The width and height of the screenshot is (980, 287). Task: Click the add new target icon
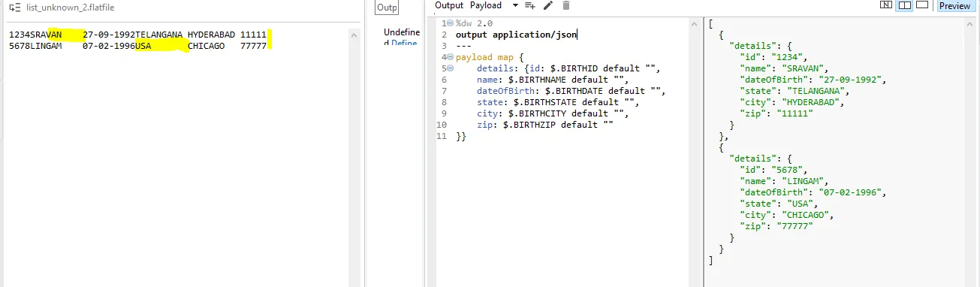529,5
